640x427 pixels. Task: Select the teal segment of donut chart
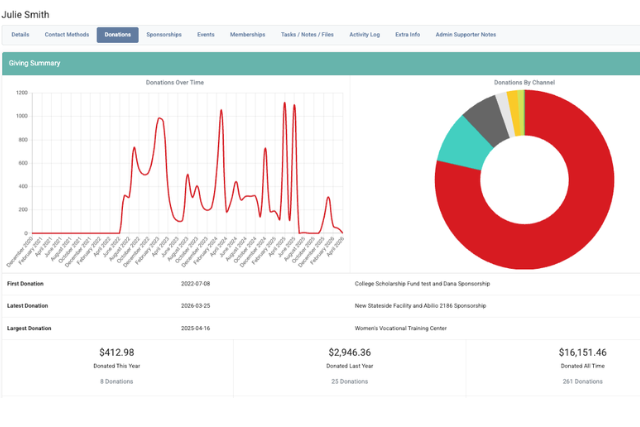click(460, 142)
